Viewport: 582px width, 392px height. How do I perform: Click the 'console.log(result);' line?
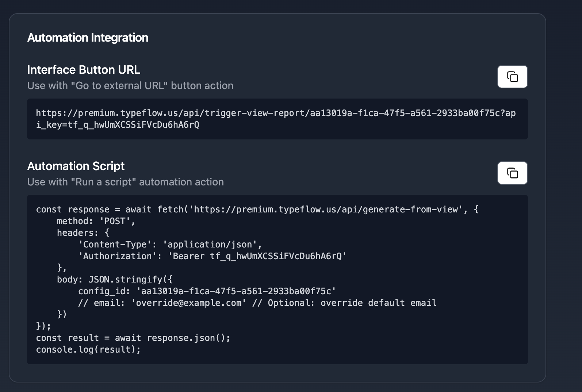[x=88, y=350]
